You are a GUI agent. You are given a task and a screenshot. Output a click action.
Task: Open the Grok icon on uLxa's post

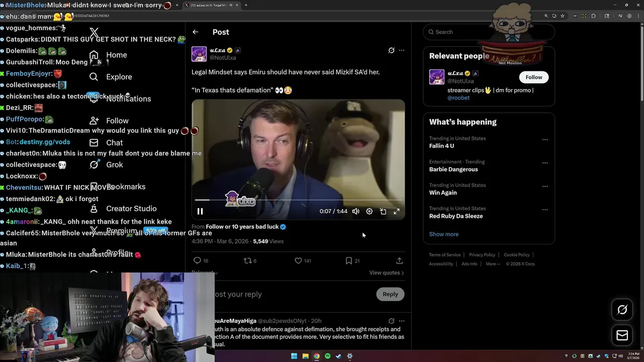pos(391,50)
